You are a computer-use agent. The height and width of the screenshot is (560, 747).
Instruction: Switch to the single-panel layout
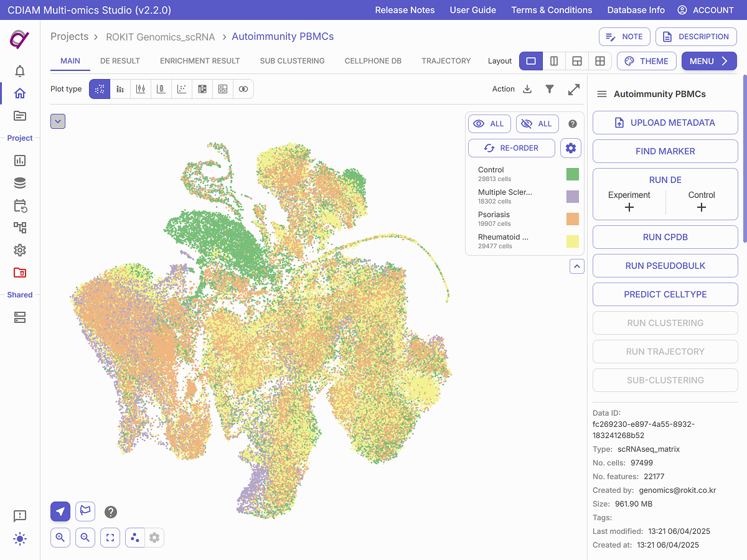click(531, 61)
